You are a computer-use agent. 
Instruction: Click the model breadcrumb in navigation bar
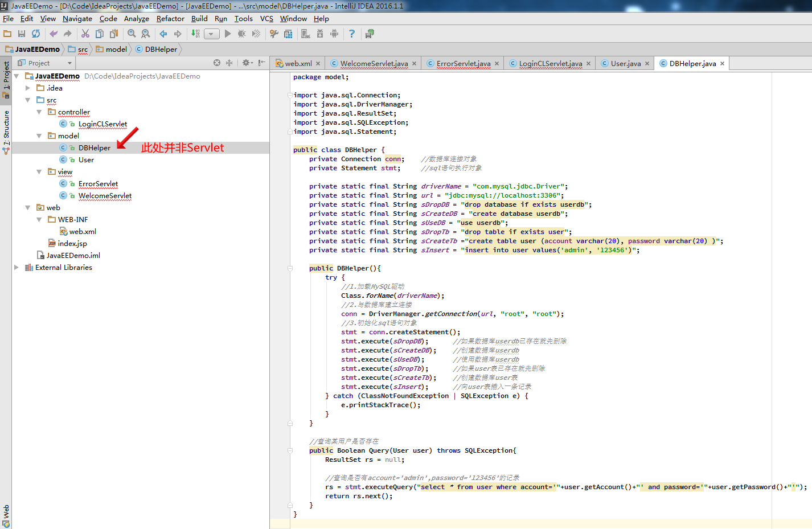(x=116, y=50)
